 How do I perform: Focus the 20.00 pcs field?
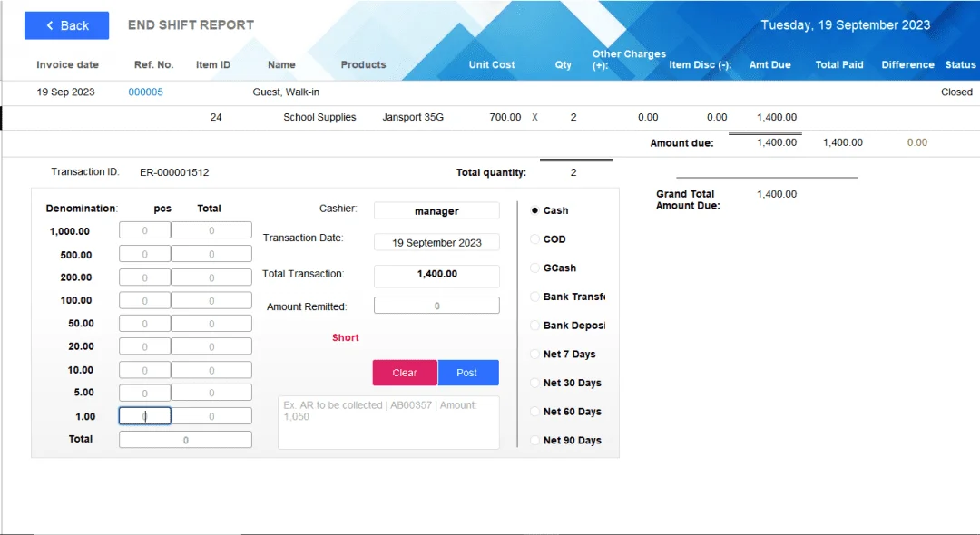click(144, 346)
